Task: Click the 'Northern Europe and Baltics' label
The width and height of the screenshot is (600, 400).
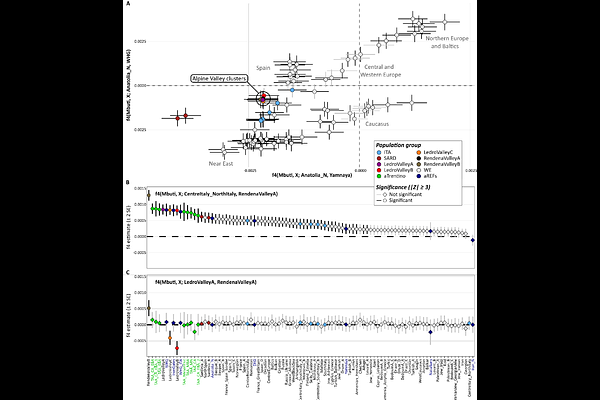Action: 447,42
